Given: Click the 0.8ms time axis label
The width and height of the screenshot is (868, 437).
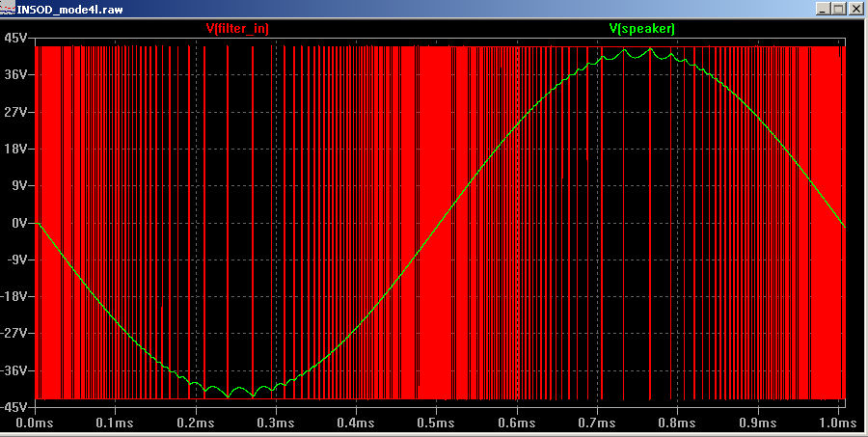Looking at the screenshot, I should point(678,423).
